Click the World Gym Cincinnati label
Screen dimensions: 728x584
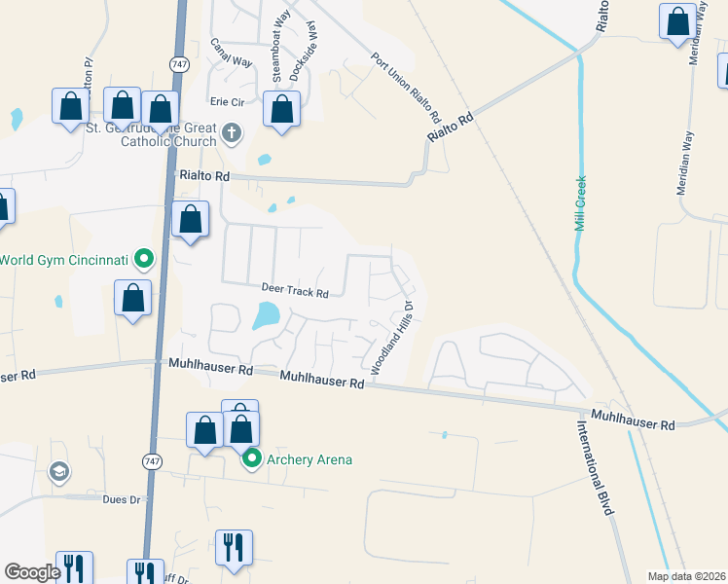[x=64, y=260]
